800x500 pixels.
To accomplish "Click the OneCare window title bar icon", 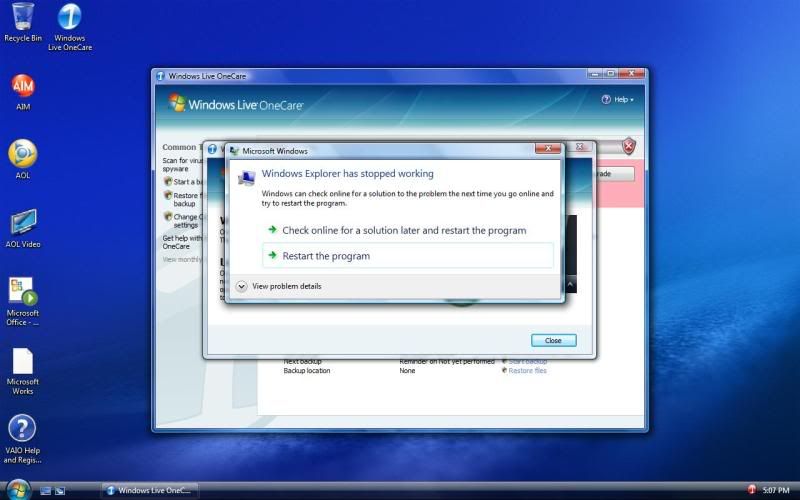I will coord(161,76).
